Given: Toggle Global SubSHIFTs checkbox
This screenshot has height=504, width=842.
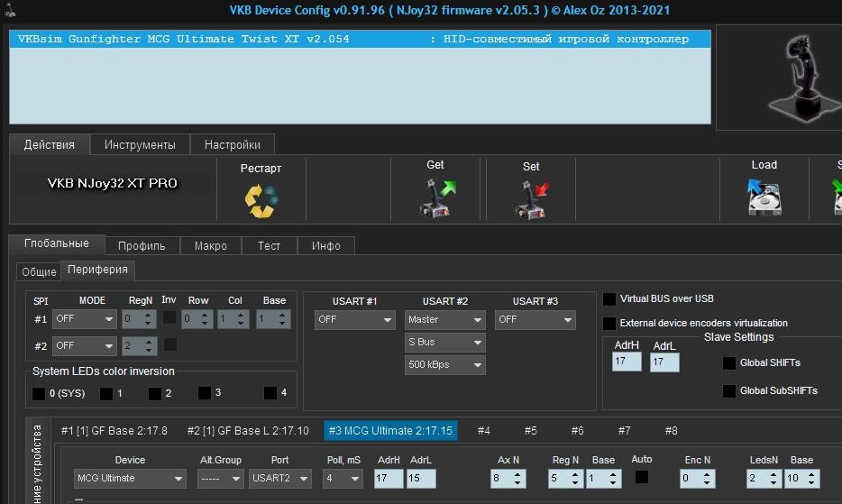Looking at the screenshot, I should click(729, 391).
